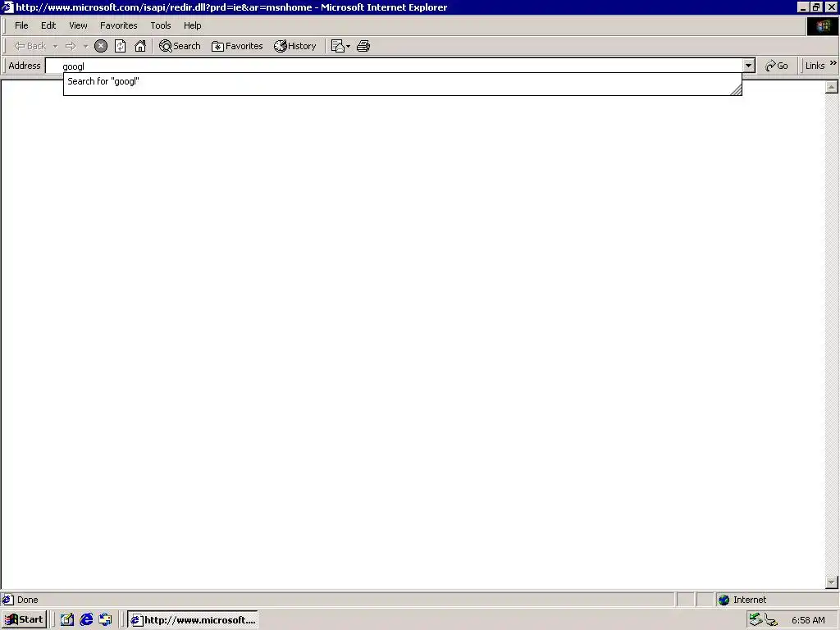Refresh the page with the Refresh icon
This screenshot has width=840, height=630.
pos(121,46)
